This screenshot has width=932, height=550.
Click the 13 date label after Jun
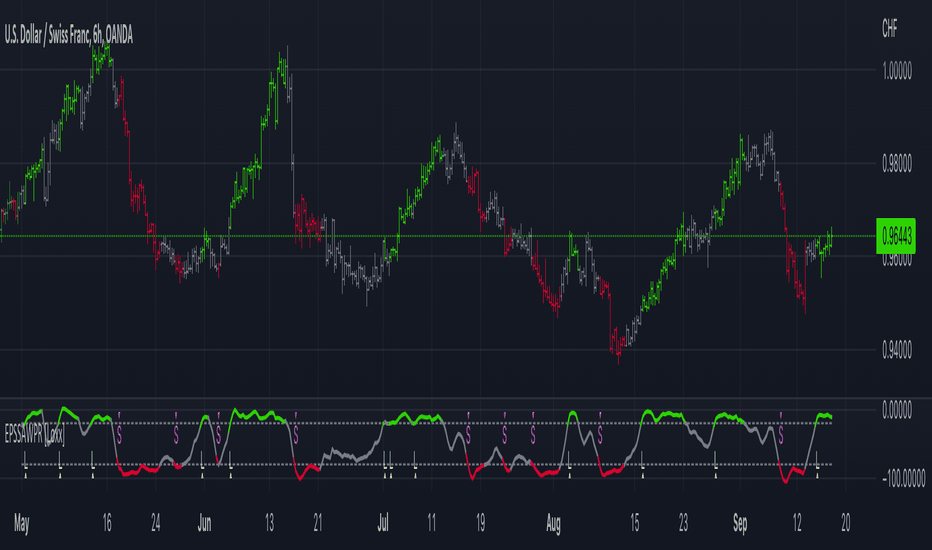(269, 523)
